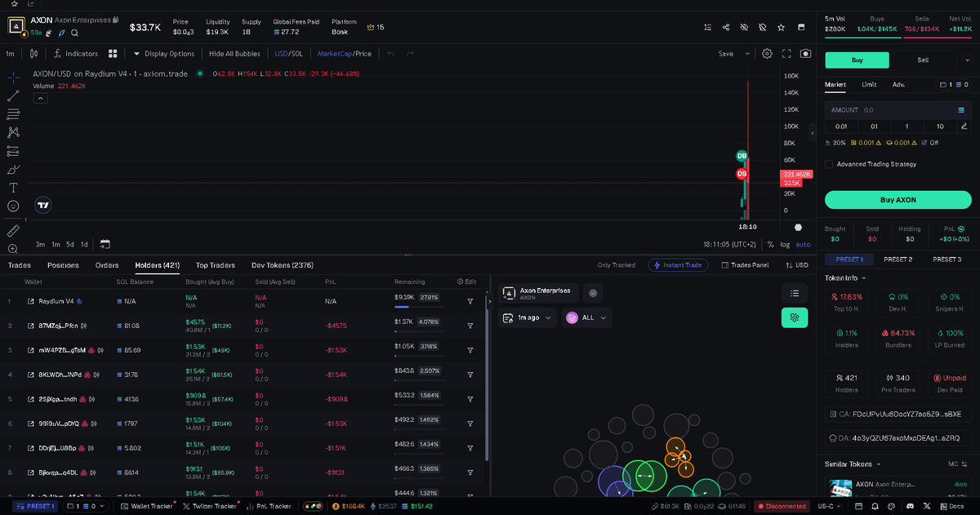Enable Advanced Trading Strategy checkbox
Screen dimensions: 980x515
830,164
